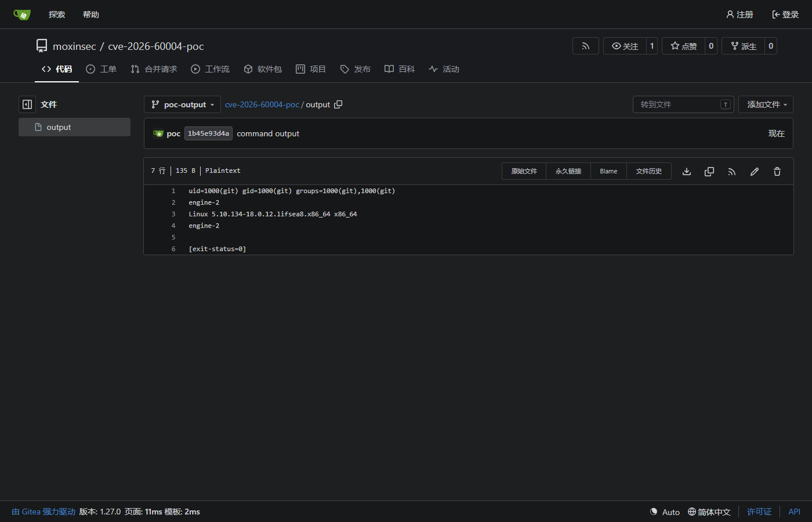This screenshot has height=522, width=812.
Task: Open the 原始文件 raw view
Action: (x=524, y=171)
